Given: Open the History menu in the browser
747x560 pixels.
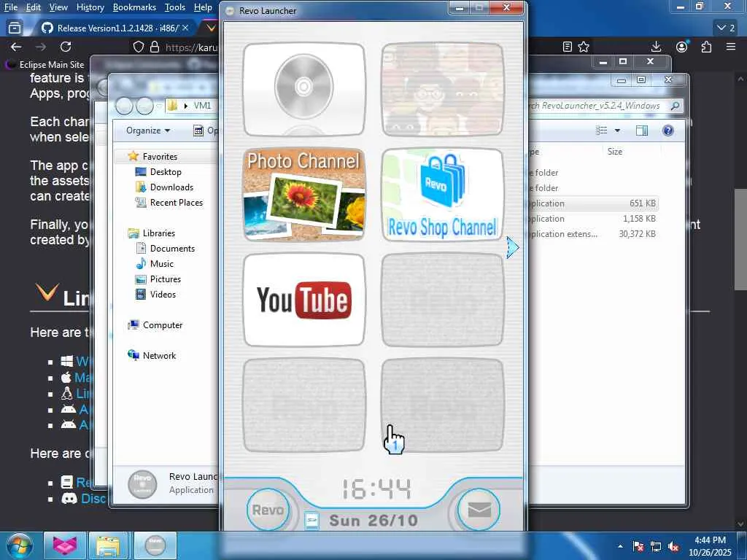Looking at the screenshot, I should (90, 7).
